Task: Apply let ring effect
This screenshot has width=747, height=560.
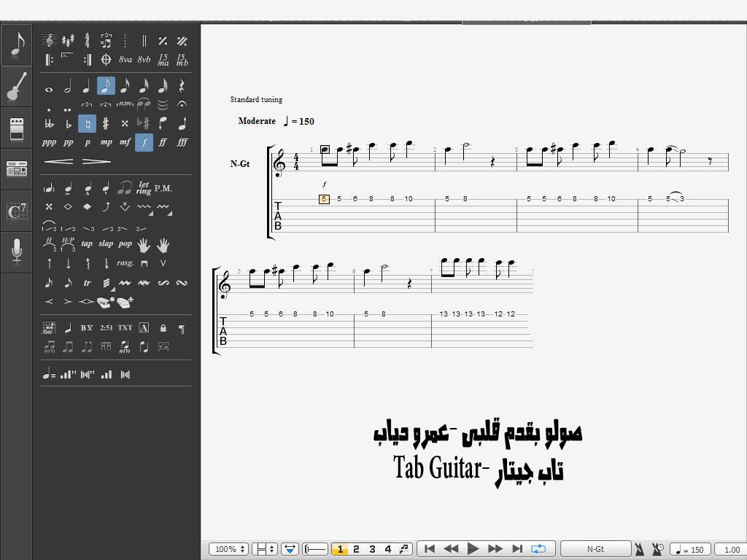Action: tap(144, 188)
